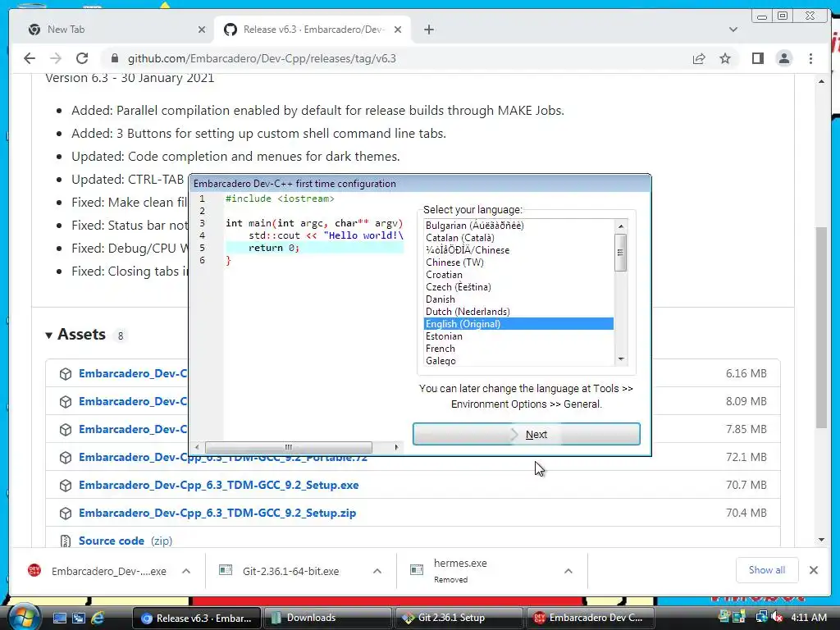Viewport: 840px width, 630px height.
Task: Click language list scroll up arrow
Action: click(621, 226)
